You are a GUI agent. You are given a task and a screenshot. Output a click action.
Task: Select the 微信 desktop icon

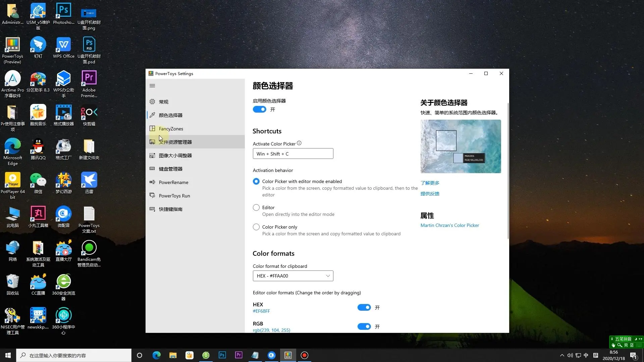(38, 183)
